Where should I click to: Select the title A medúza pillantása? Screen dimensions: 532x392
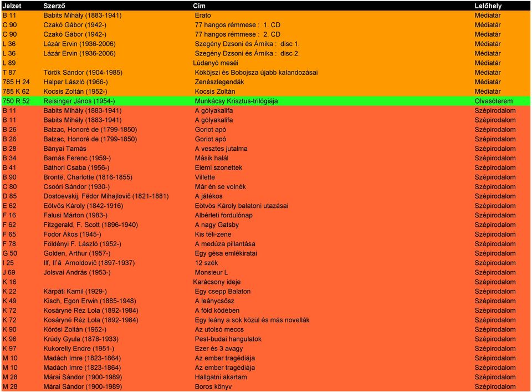coord(225,243)
